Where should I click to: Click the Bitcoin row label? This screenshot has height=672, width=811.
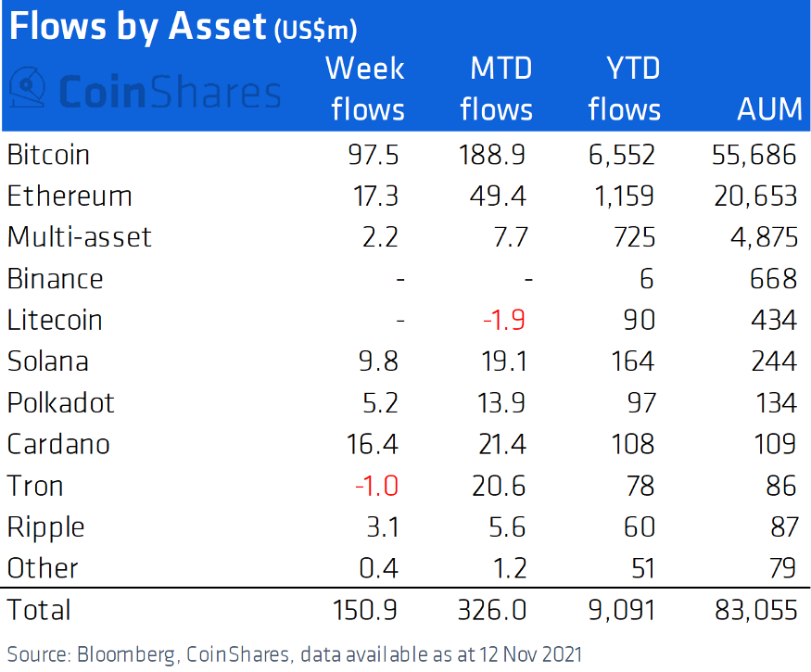48,155
